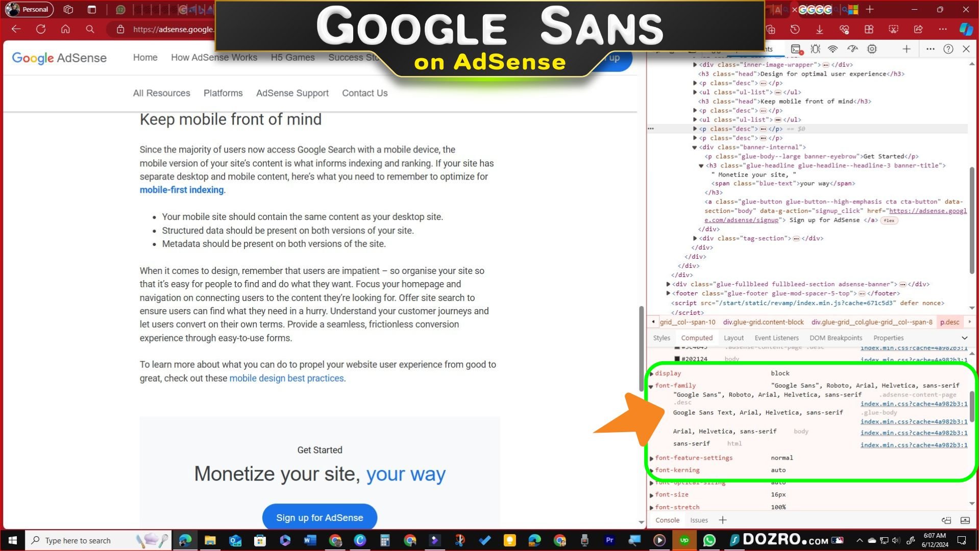Viewport: 980px width, 551px height.
Task: Open browser Extensions apps icon
Action: tap(869, 29)
